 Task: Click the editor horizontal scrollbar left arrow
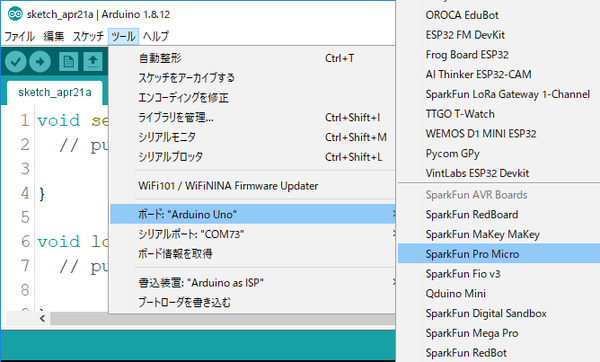click(x=42, y=318)
